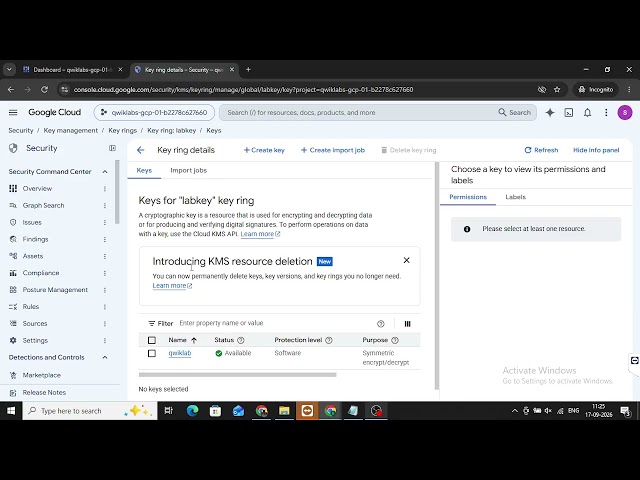The height and width of the screenshot is (480, 640).
Task: Switch to the Dashboard browser tab
Action: (72, 70)
